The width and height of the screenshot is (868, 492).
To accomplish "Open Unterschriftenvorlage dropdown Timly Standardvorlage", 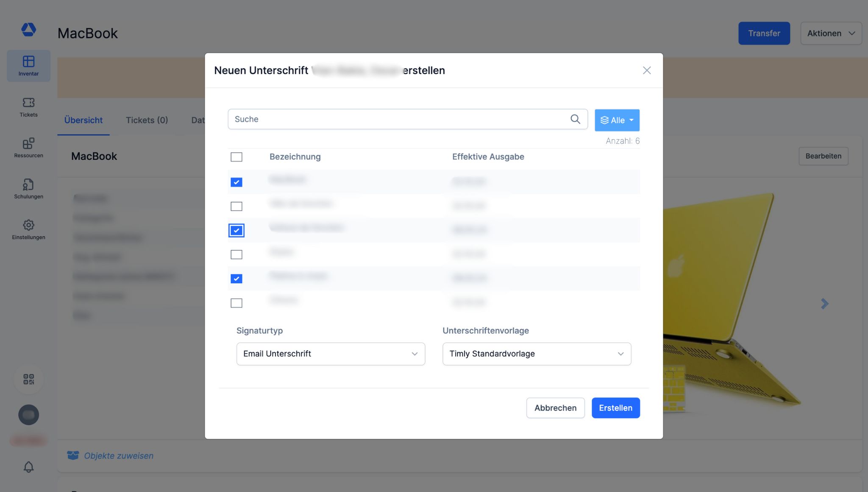I will pyautogui.click(x=537, y=354).
